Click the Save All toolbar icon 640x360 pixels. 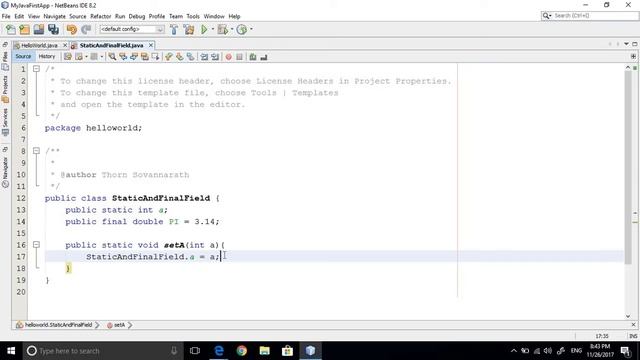(53, 29)
